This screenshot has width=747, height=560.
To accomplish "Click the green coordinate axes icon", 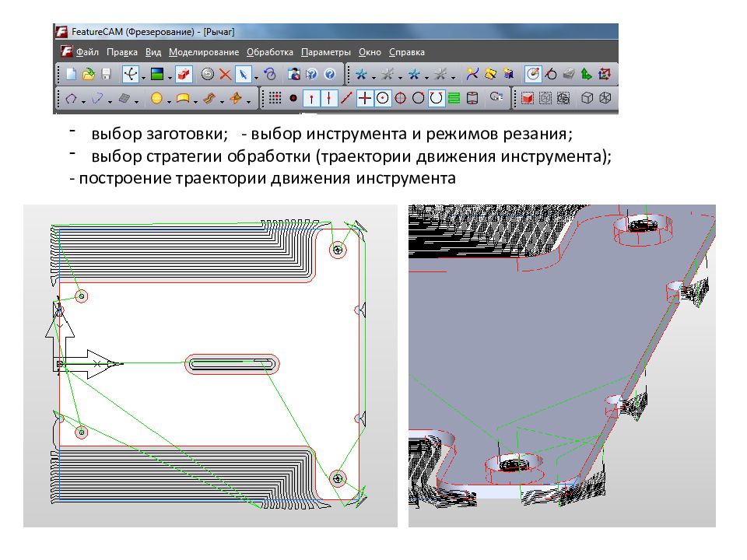I will point(587,75).
